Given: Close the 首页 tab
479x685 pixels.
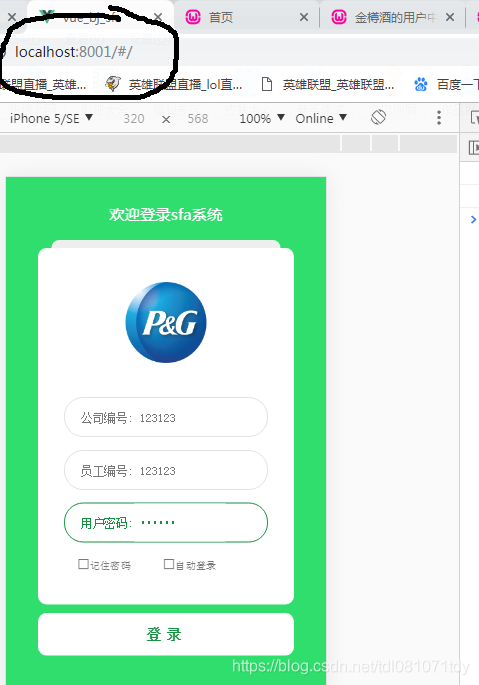Looking at the screenshot, I should pos(304,17).
